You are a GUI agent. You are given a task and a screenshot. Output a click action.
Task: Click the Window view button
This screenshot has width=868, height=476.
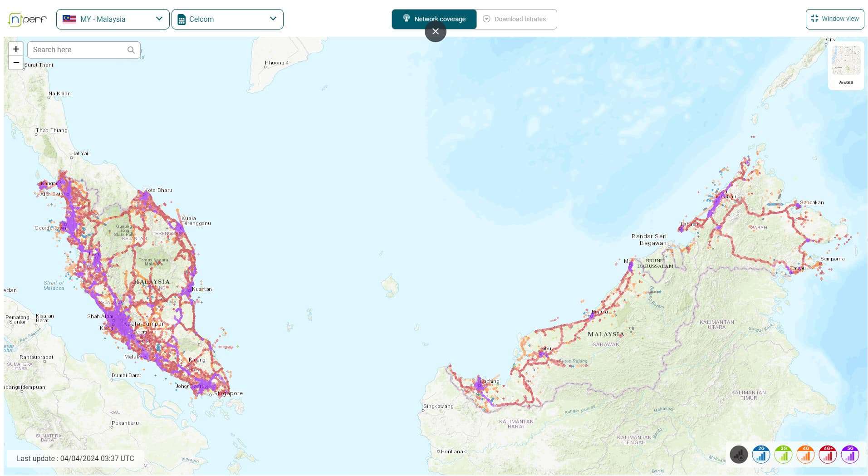[834, 19]
